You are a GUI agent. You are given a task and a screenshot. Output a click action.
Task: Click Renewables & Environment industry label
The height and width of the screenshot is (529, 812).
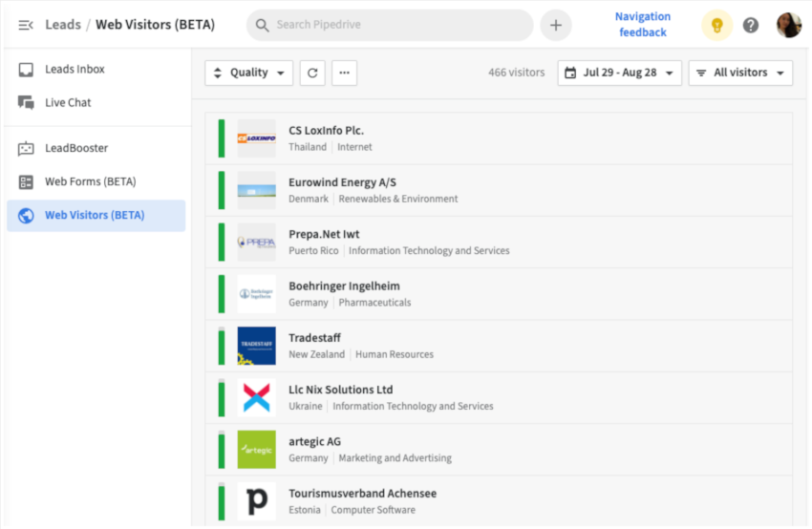coord(398,199)
